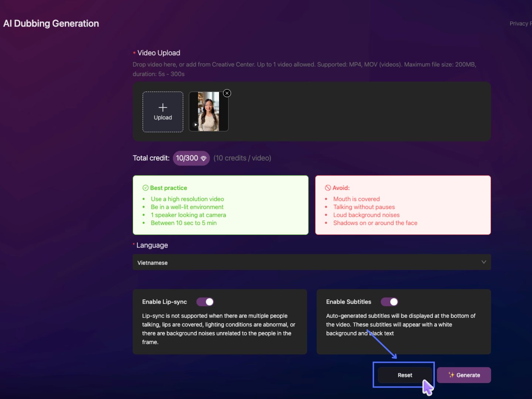Start dubbing with the Generate button

(x=464, y=375)
